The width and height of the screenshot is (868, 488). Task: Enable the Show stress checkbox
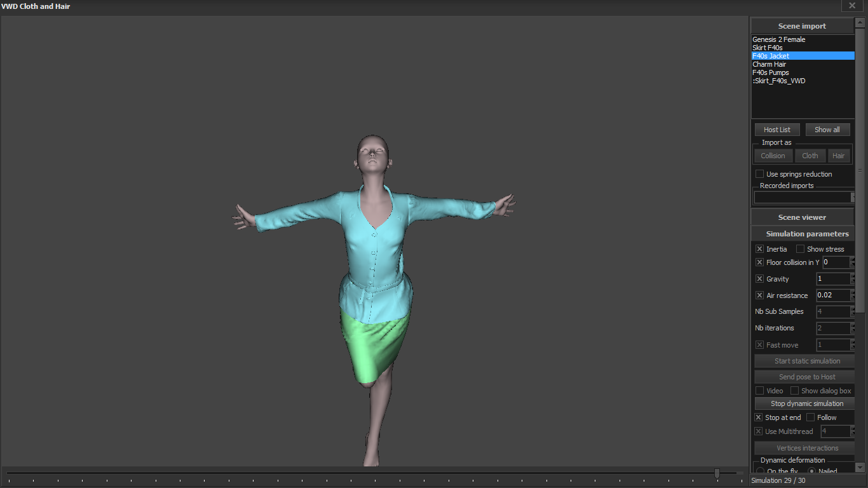tap(800, 249)
